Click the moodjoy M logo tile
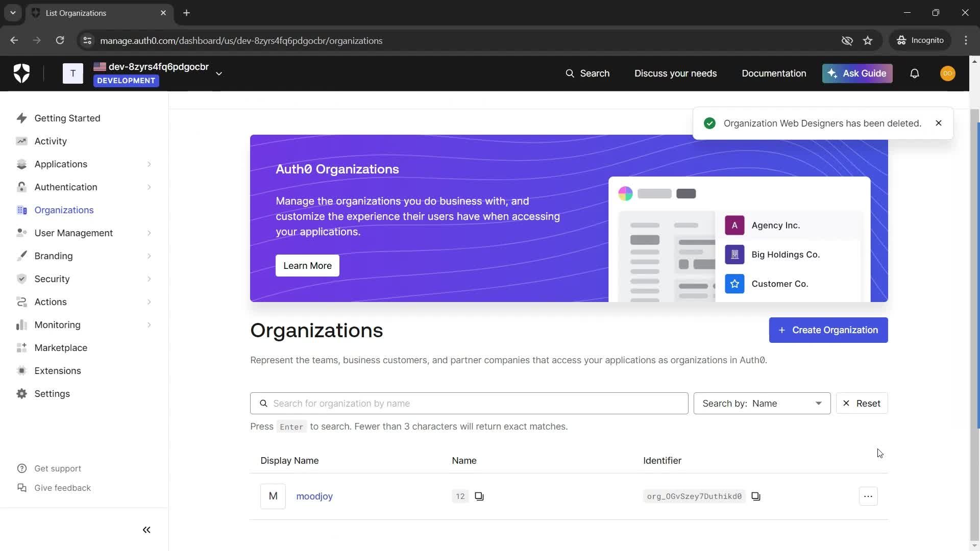This screenshot has width=980, height=551. 273,496
